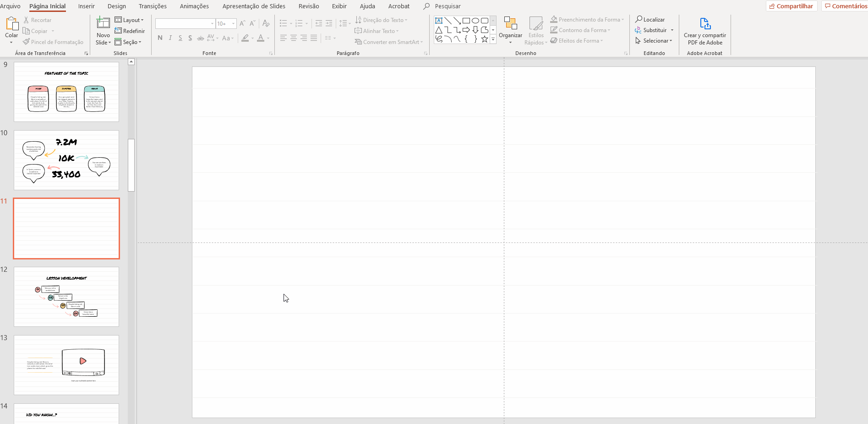The height and width of the screenshot is (424, 868).
Task: Toggle text shadow S formatting
Action: pyautogui.click(x=190, y=38)
